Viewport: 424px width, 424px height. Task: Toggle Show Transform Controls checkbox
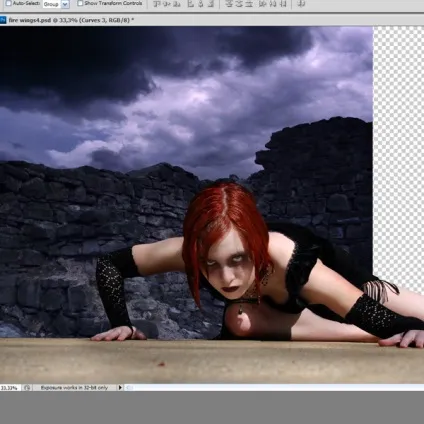click(80, 3)
